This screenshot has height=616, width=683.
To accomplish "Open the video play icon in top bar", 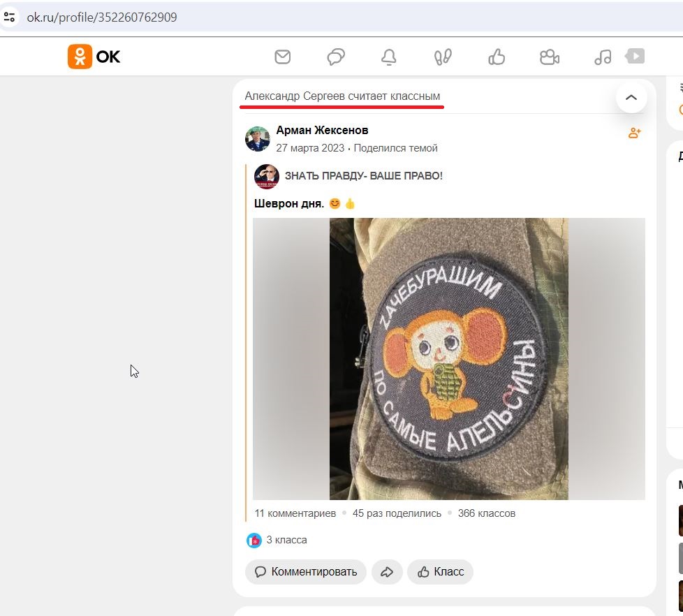I will click(x=635, y=56).
